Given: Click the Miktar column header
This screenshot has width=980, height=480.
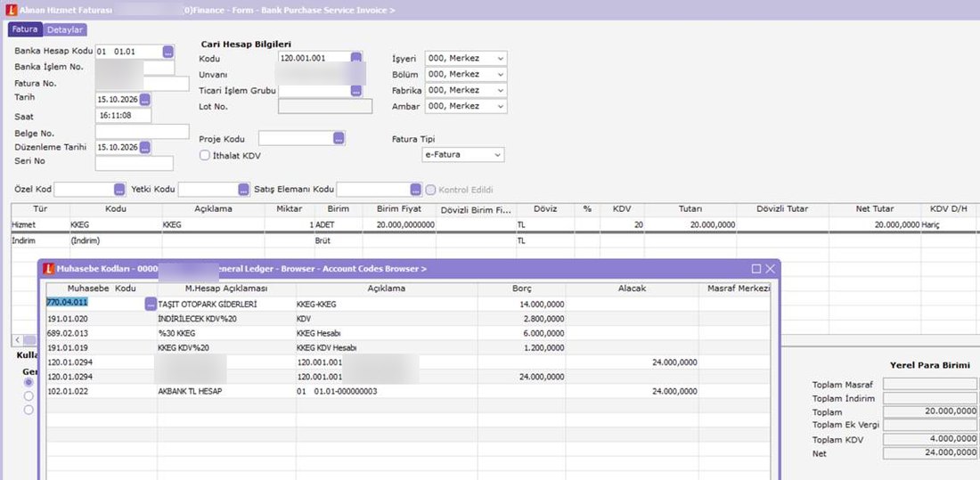Looking at the screenshot, I should (289, 208).
